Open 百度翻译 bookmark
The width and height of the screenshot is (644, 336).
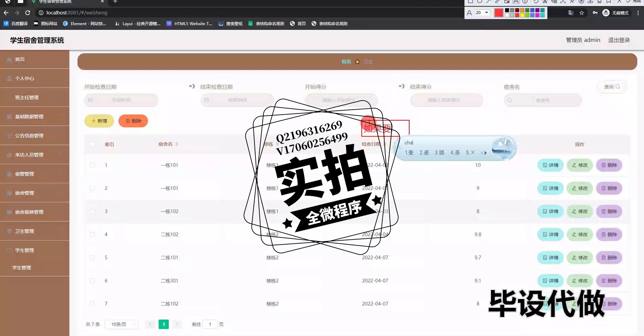(x=16, y=23)
